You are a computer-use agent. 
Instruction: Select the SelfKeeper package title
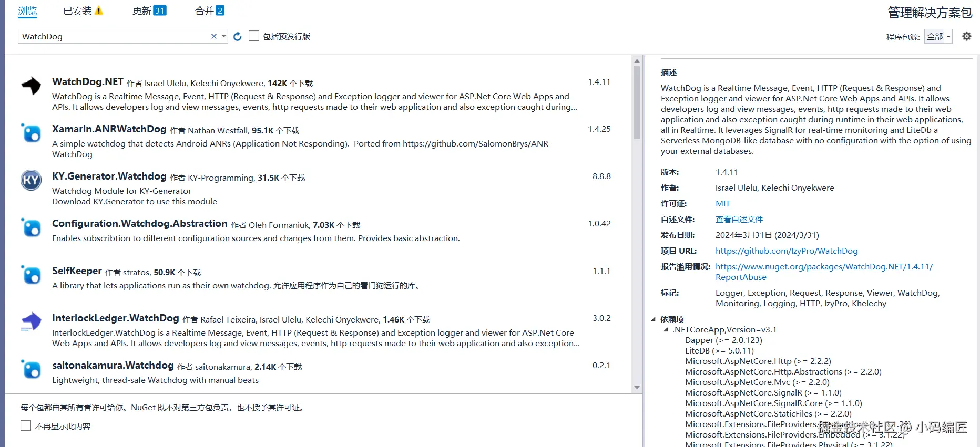coord(77,271)
